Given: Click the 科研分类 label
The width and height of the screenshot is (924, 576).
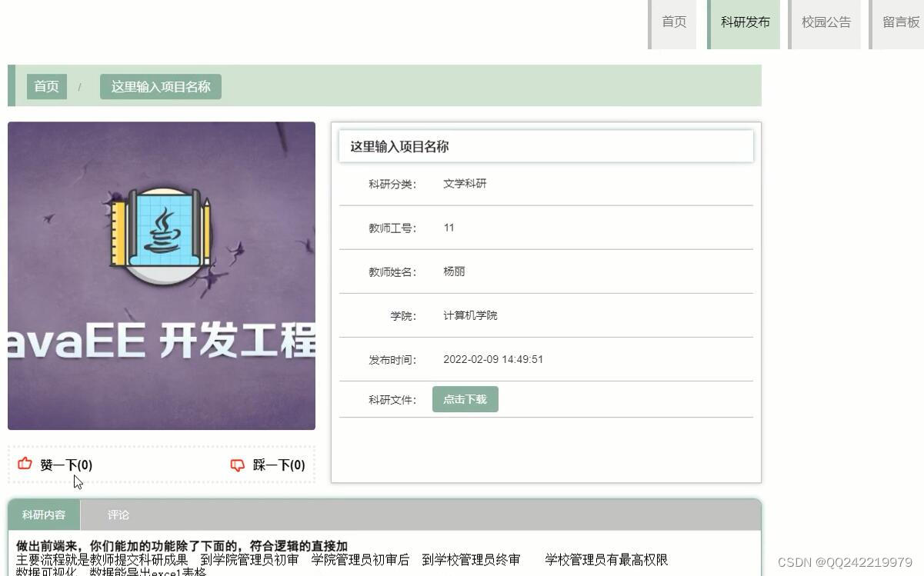Looking at the screenshot, I should click(x=392, y=185).
